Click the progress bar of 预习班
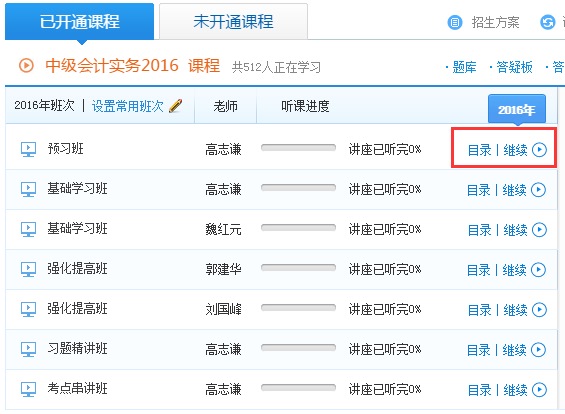The height and width of the screenshot is (414, 565). click(x=298, y=148)
